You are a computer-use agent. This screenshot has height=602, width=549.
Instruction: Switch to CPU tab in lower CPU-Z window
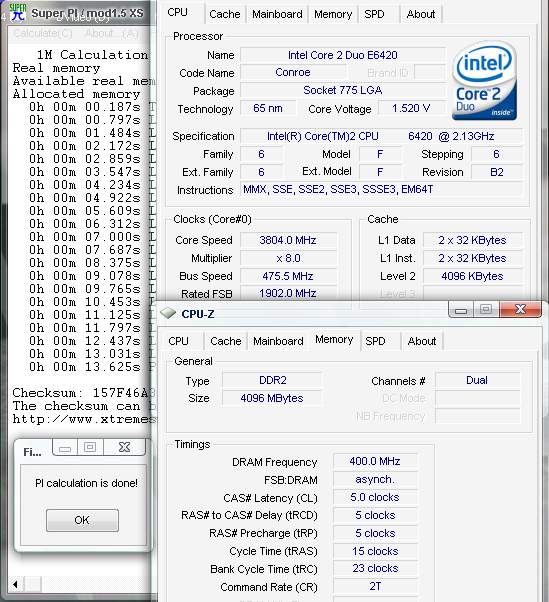coord(179,341)
